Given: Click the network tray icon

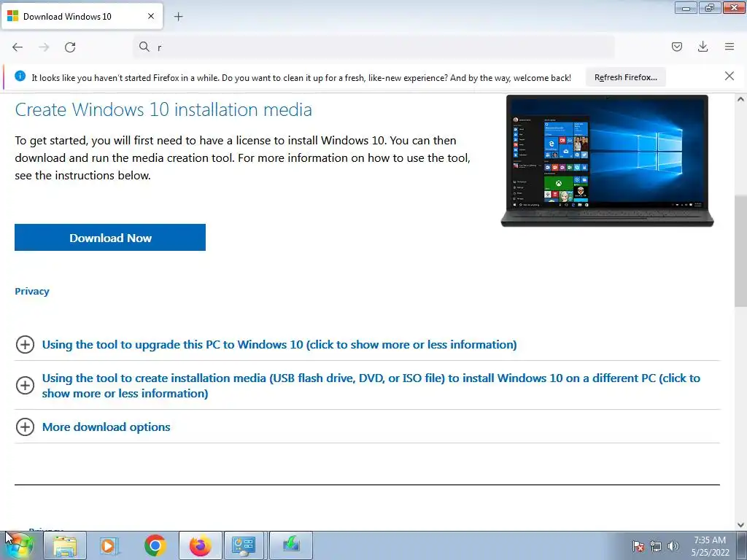Looking at the screenshot, I should 656,546.
